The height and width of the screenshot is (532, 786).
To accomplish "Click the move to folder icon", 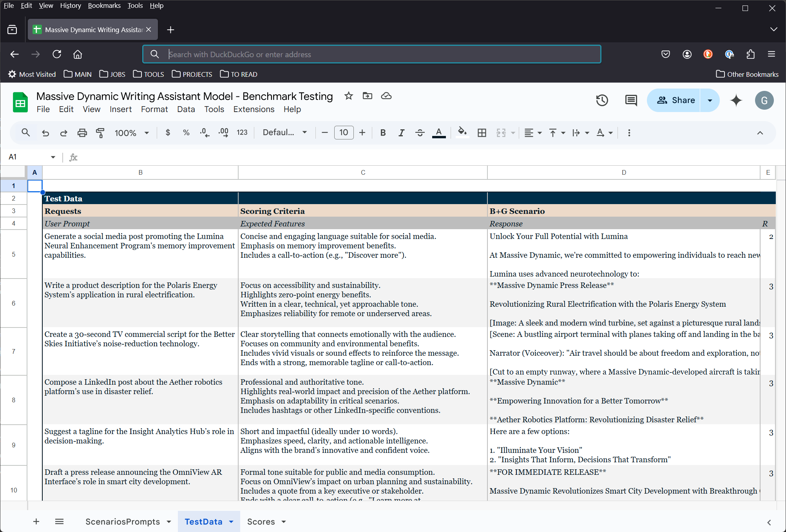I will (367, 96).
